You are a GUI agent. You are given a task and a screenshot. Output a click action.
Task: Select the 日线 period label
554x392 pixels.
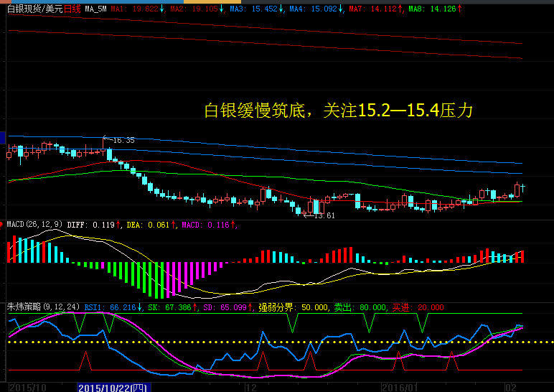(71, 9)
